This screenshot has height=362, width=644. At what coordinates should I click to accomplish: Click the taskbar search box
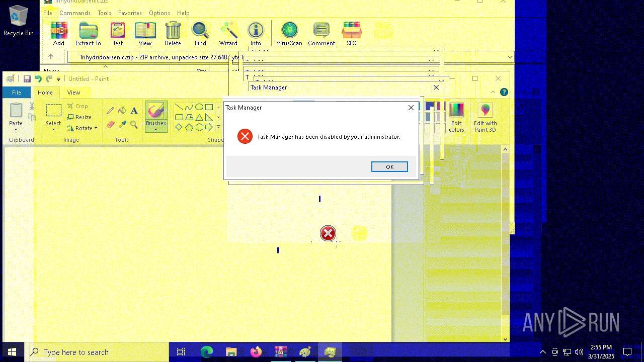[x=97, y=352]
